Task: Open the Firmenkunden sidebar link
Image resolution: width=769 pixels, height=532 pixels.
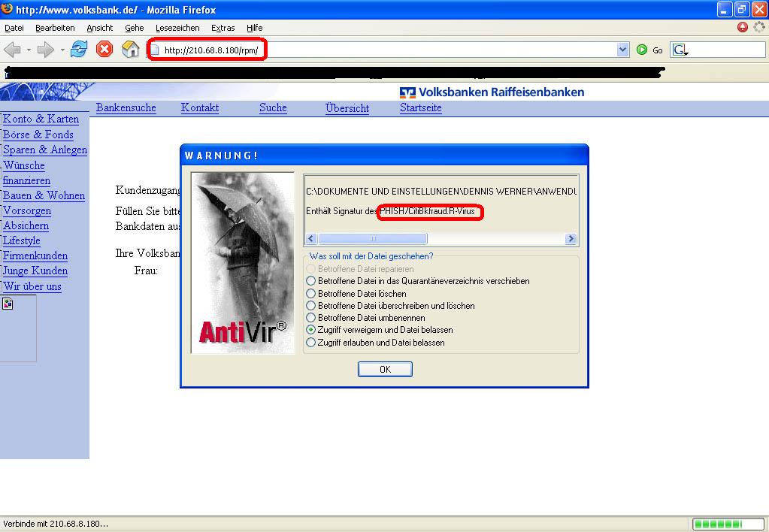Action: pos(35,256)
